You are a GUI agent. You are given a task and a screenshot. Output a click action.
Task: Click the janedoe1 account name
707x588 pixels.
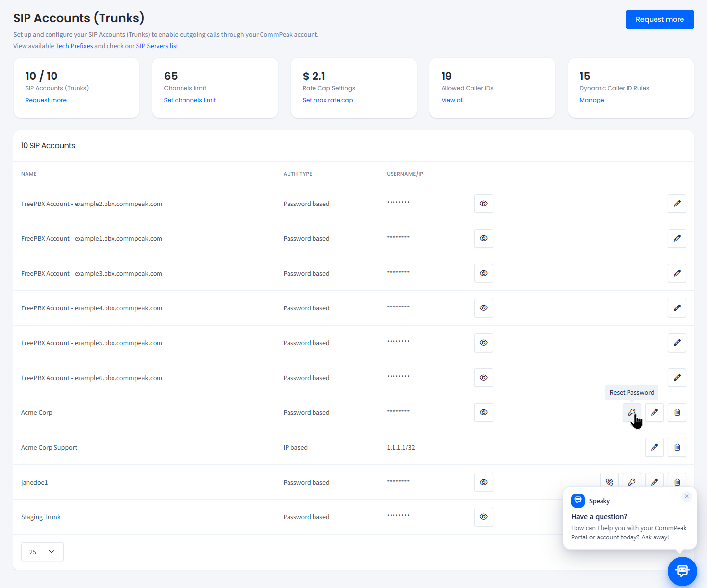34,482
